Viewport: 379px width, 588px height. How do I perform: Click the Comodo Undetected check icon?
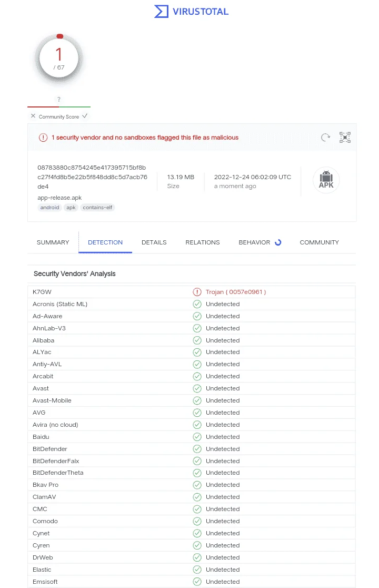tap(197, 521)
